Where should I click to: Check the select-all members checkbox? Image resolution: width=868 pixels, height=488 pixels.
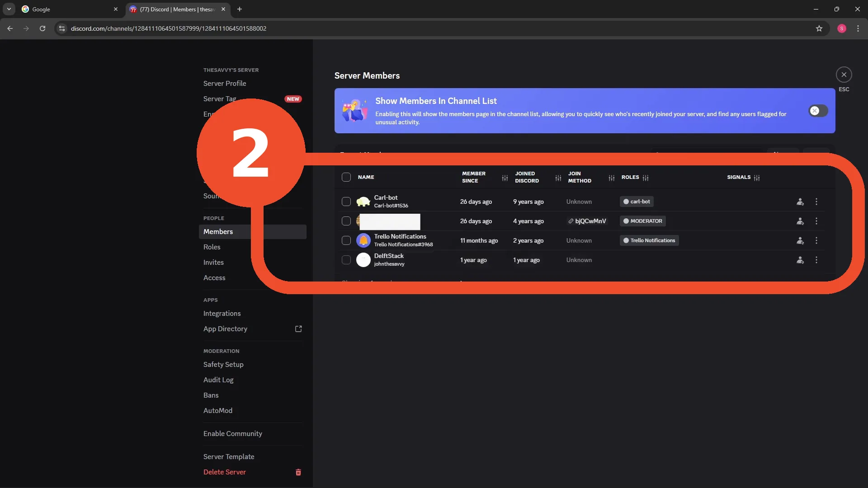[x=346, y=178]
